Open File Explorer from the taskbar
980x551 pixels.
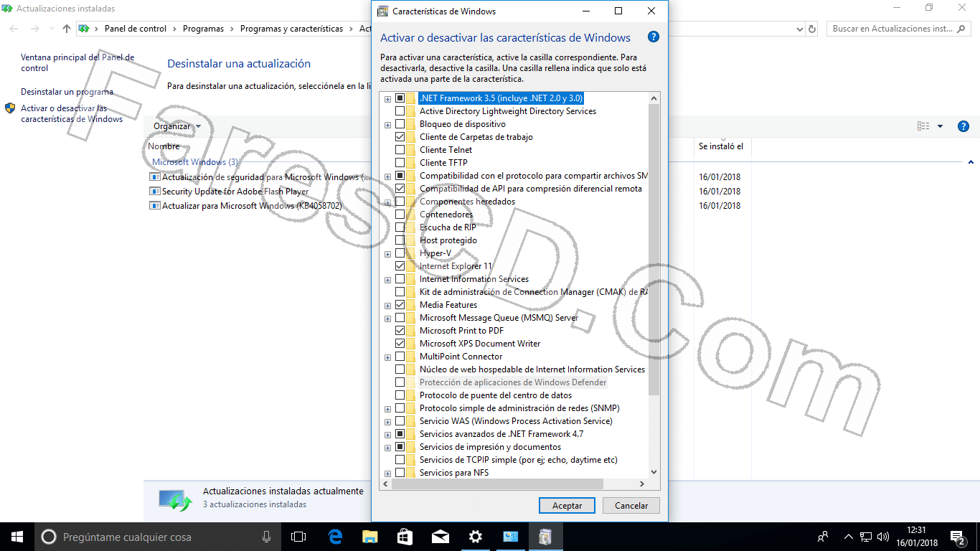pos(370,537)
